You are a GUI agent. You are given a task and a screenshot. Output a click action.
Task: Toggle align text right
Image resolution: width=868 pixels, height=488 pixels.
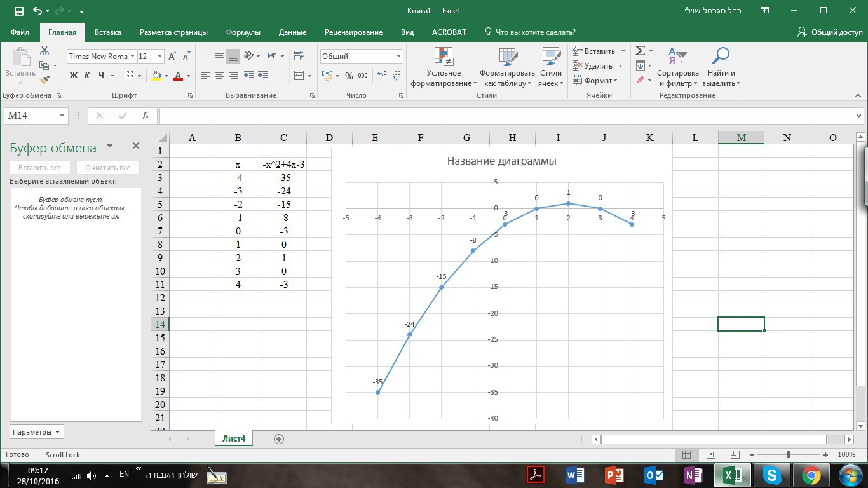233,76
